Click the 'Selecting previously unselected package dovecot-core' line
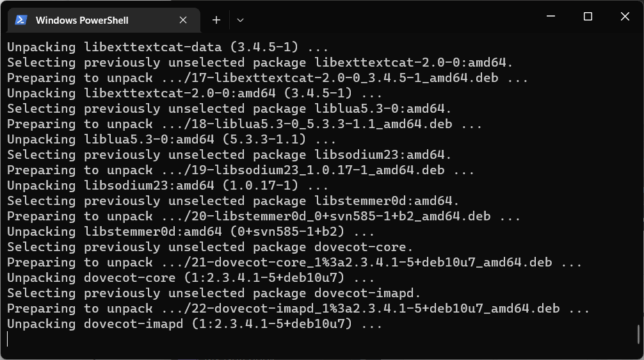The width and height of the screenshot is (644, 360). 210,247
